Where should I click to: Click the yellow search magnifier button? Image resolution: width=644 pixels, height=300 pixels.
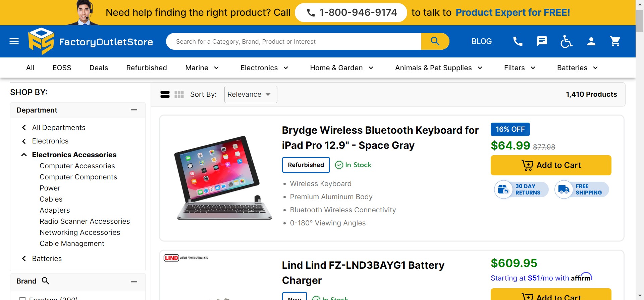pyautogui.click(x=435, y=41)
